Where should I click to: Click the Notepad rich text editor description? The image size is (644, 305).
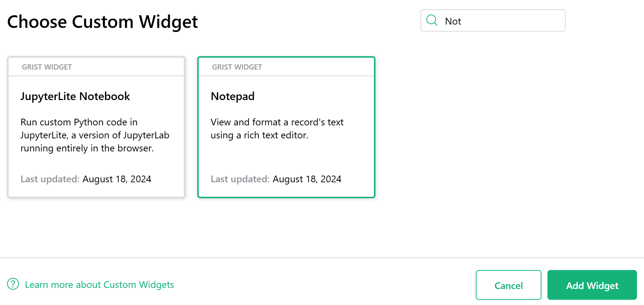[x=277, y=129]
